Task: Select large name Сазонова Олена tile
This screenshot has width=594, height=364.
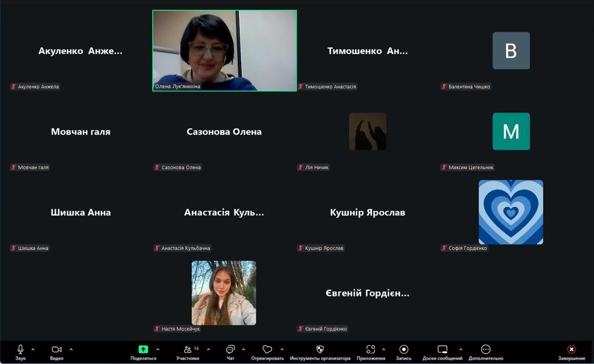Action: (224, 132)
